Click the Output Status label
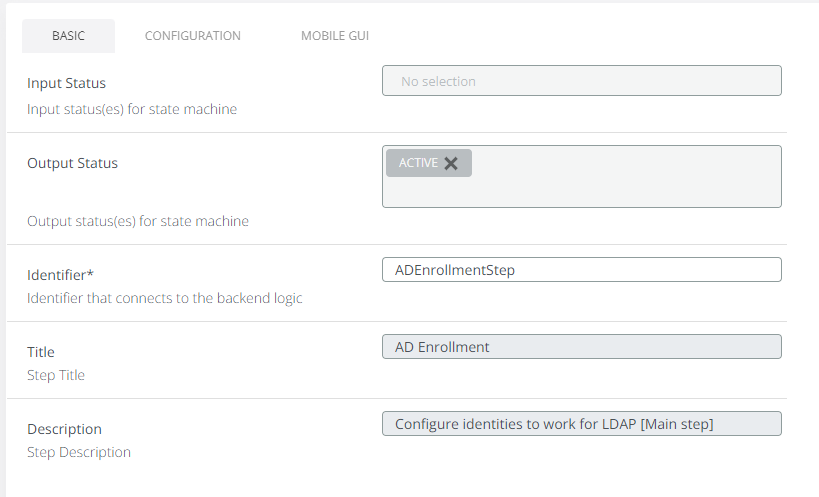Image resolution: width=819 pixels, height=497 pixels. tap(72, 163)
